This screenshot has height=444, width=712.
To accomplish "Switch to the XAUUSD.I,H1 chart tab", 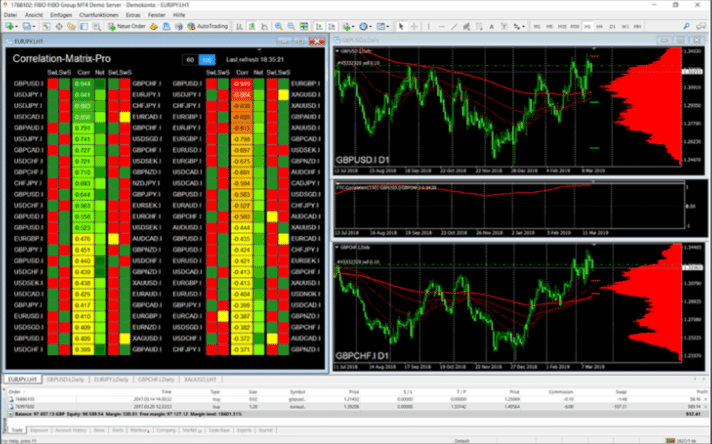I will (x=196, y=380).
